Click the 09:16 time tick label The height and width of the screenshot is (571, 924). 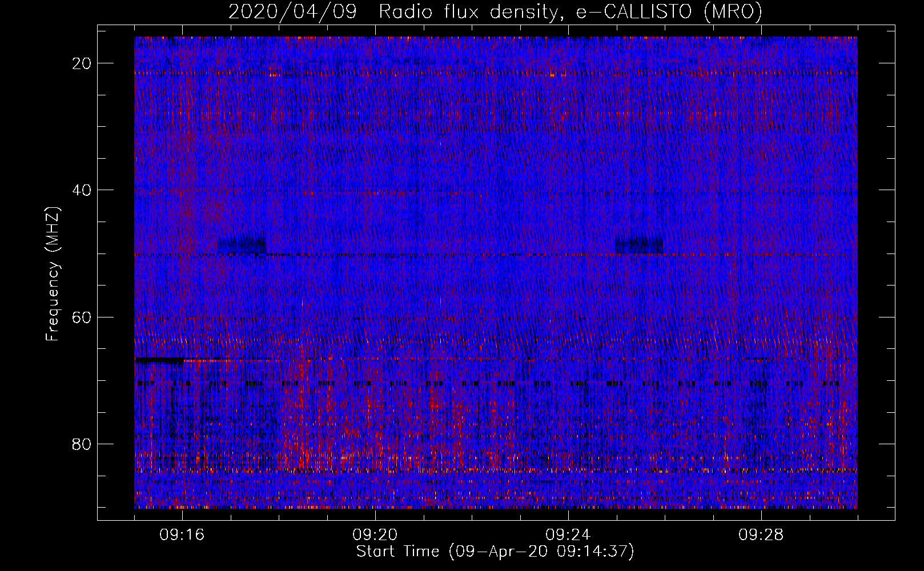(x=182, y=535)
